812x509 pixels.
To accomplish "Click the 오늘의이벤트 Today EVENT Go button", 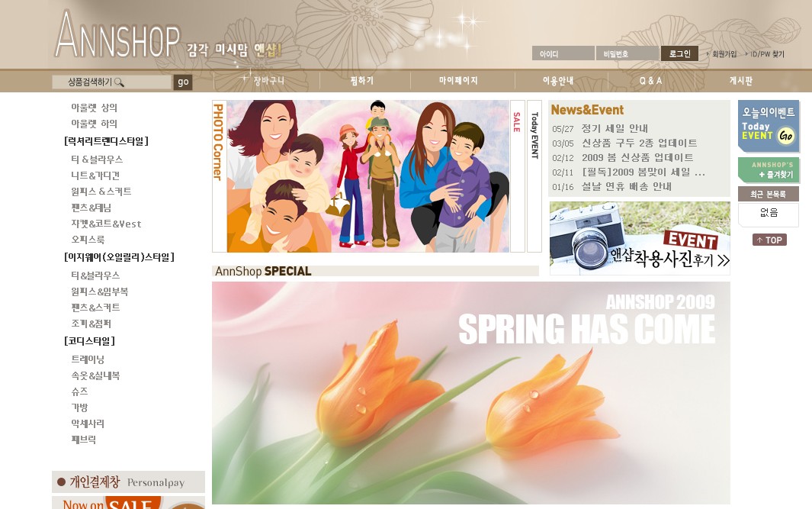I will tap(769, 126).
